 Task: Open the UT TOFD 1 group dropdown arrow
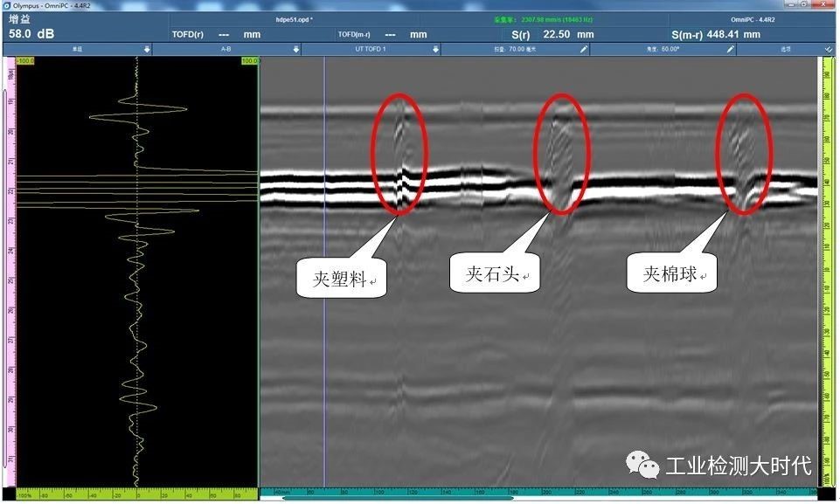435,49
